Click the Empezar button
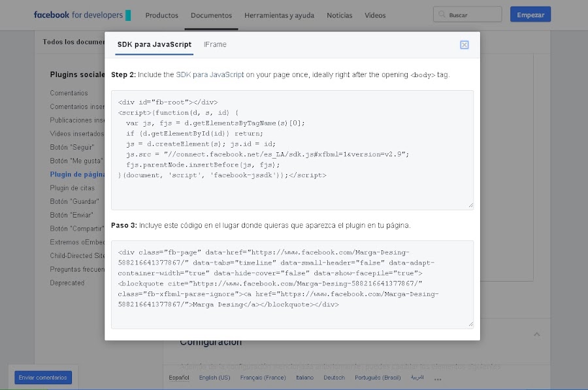 [x=531, y=14]
